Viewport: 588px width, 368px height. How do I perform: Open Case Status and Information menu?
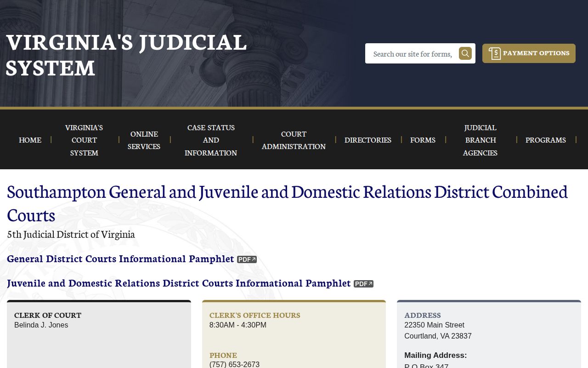coord(211,140)
